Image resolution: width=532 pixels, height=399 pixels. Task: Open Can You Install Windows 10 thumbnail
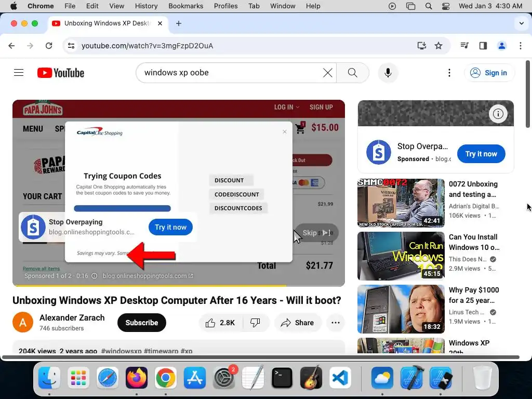[x=401, y=256]
